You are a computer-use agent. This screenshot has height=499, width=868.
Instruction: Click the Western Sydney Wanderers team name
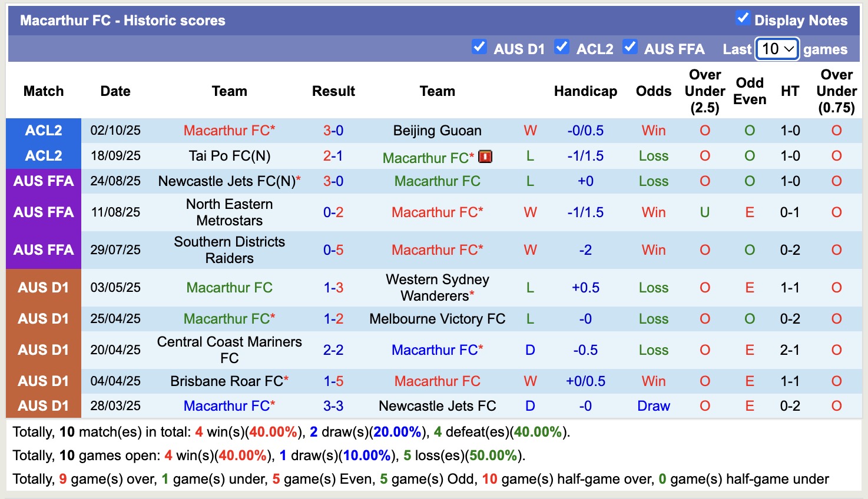[x=437, y=287]
